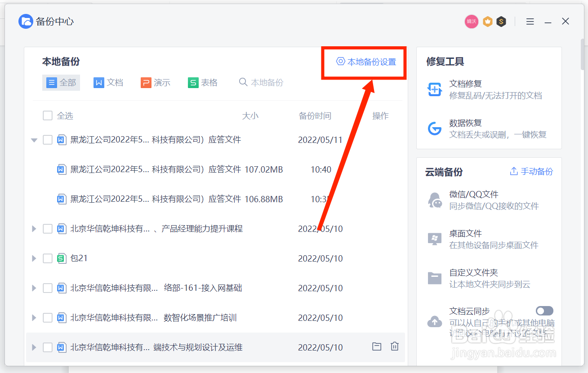Open the hamburger menu at top right
The height and width of the screenshot is (373, 588).
530,21
